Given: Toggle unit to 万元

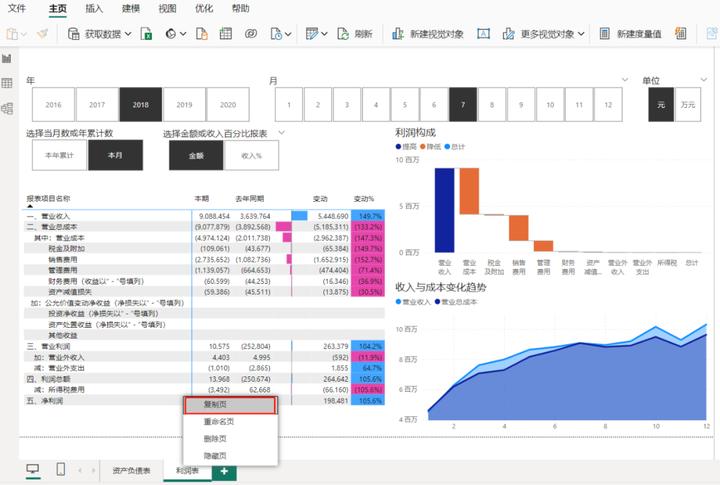Looking at the screenshot, I should 687,105.
